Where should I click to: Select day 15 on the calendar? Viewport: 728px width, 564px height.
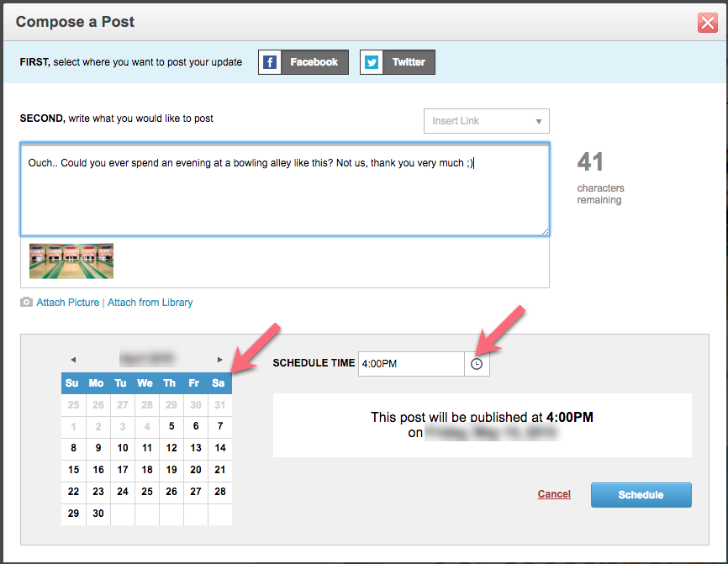[73, 470]
